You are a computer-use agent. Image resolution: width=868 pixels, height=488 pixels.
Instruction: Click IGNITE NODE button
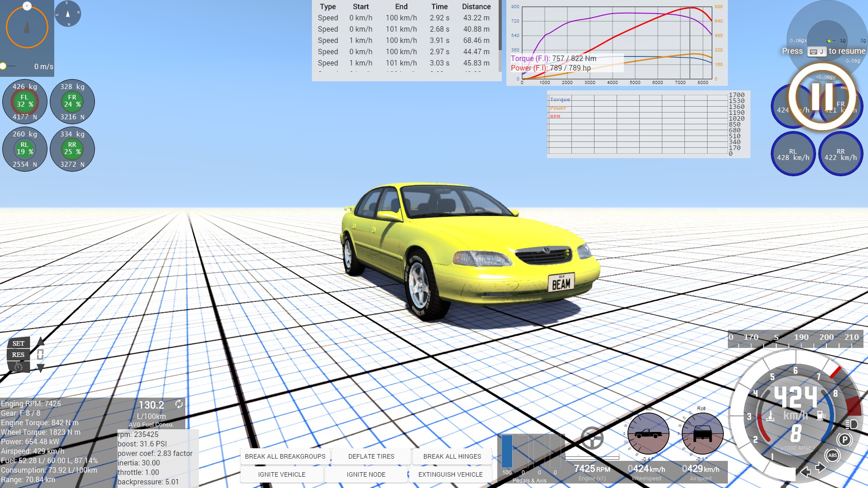366,474
